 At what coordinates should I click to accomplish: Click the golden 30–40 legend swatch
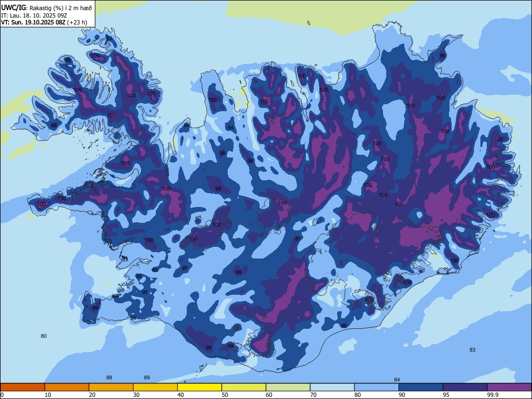click(155, 387)
